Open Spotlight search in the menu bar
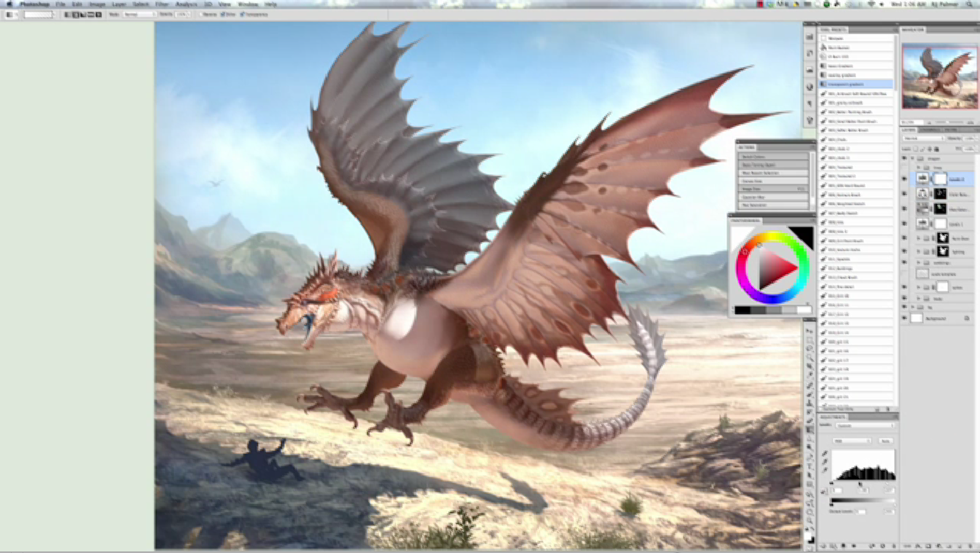Viewport: 980px width, 553px height. pyautogui.click(x=968, y=4)
